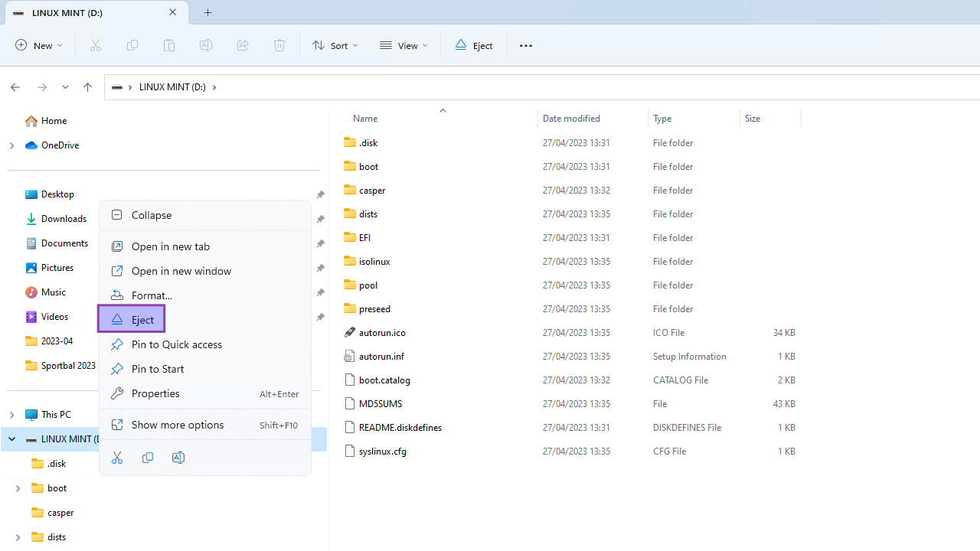Add a new tab with plus button

click(208, 12)
